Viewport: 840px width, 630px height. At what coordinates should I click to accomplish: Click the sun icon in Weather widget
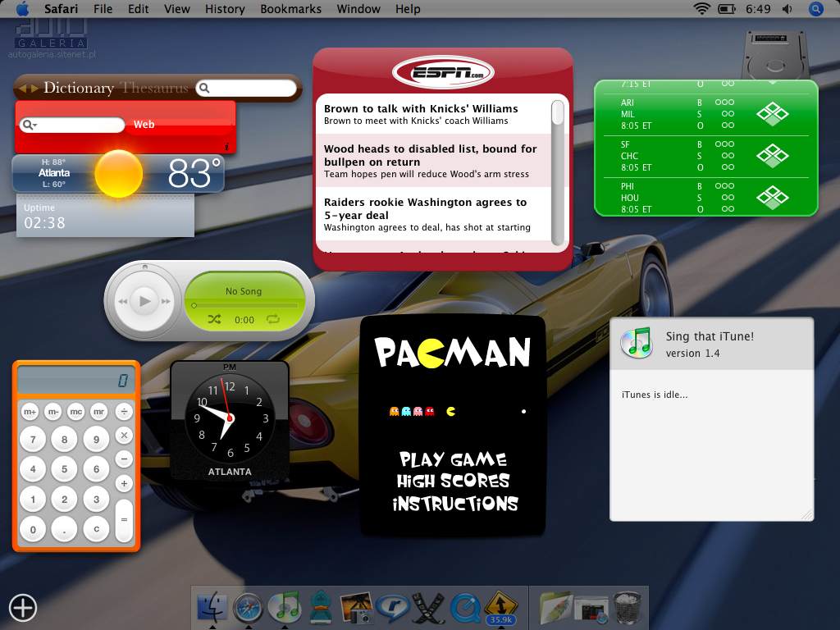pos(118,174)
